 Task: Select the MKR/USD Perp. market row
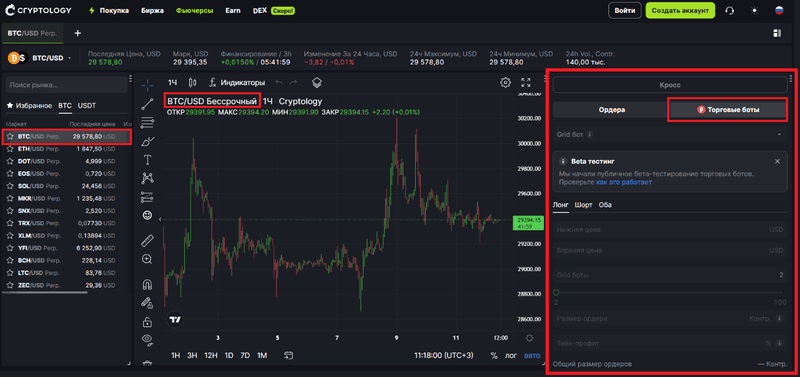point(66,198)
